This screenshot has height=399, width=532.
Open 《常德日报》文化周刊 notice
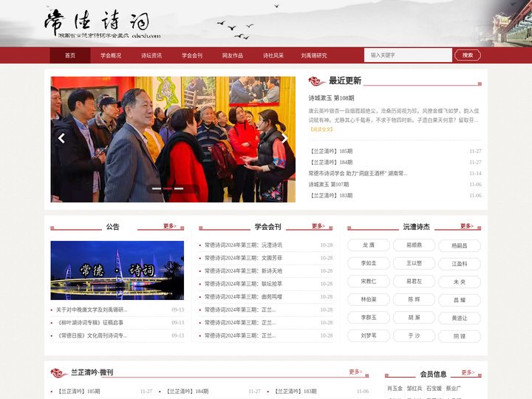tap(92, 335)
